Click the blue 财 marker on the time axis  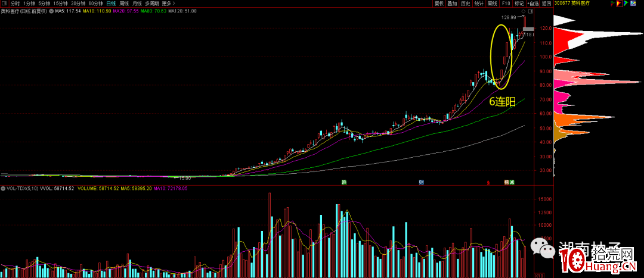pos(421,182)
